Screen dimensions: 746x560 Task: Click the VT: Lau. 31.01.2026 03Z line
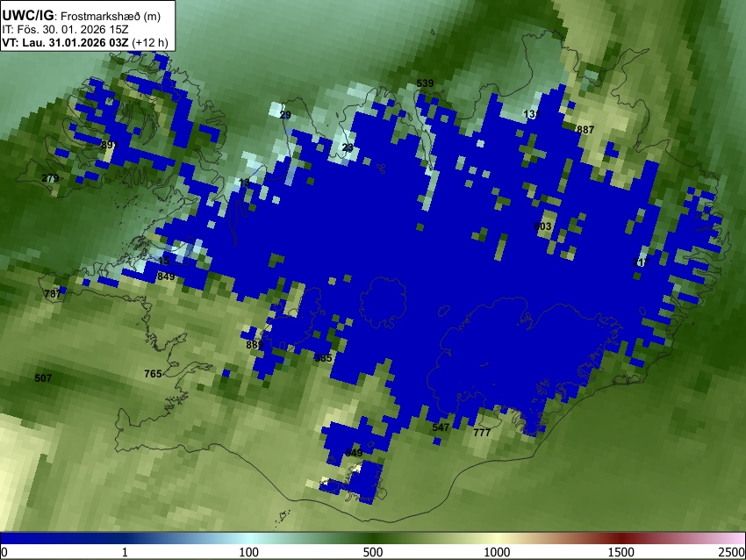(x=65, y=42)
